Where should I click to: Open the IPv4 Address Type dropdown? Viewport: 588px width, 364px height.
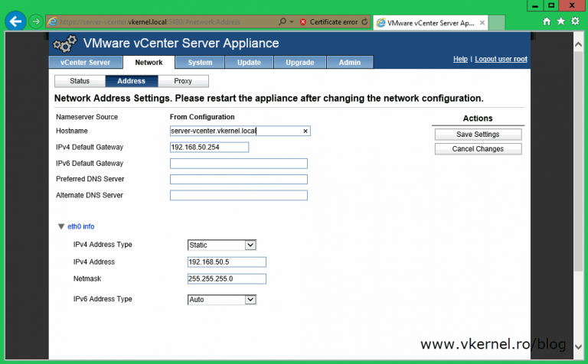pos(221,245)
